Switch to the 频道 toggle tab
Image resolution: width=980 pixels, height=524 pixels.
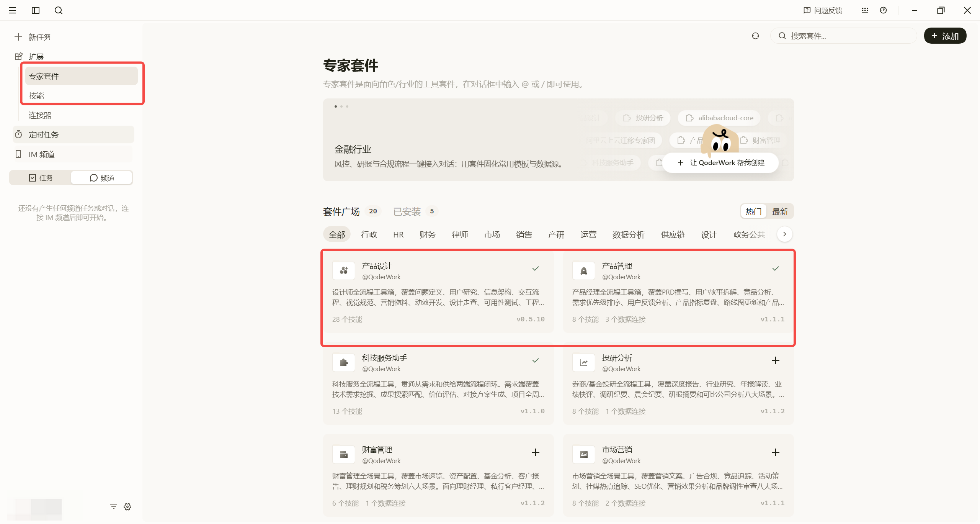102,178
